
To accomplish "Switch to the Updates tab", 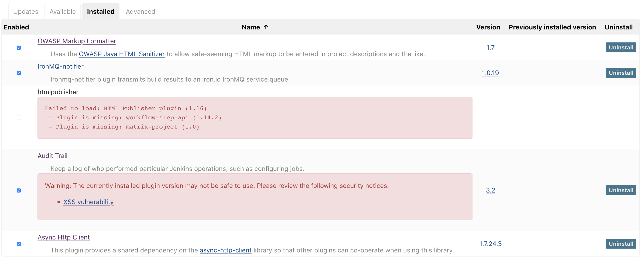I will (26, 11).
